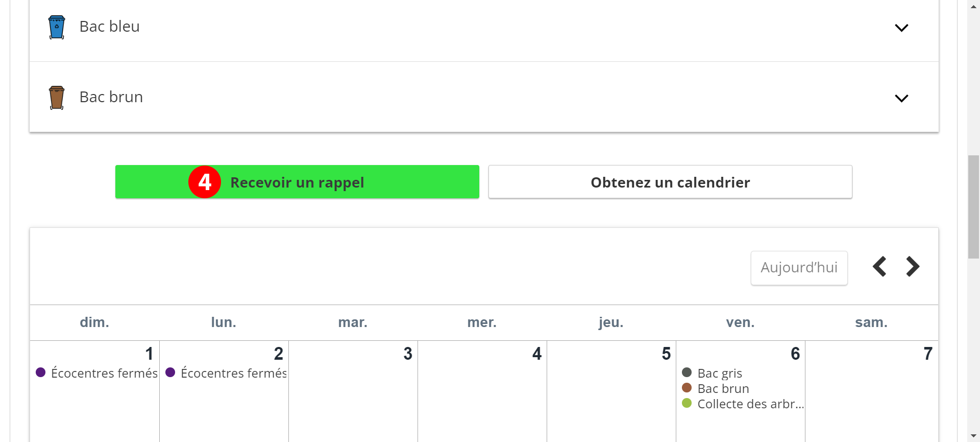Viewport: 980px width, 442px height.
Task: Open the Bac gris event on Friday 6
Action: point(720,374)
